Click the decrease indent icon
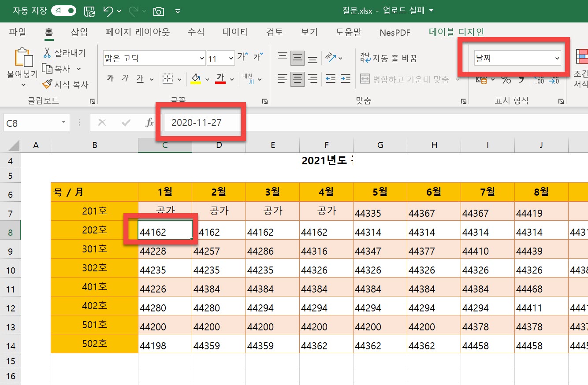 331,79
